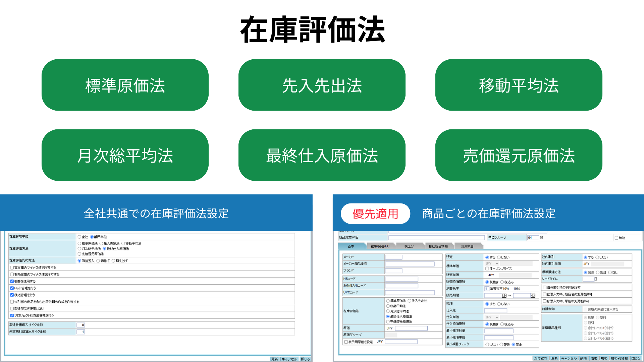
Task: Click the 月次総平均法 green badge
Action: tap(125, 155)
